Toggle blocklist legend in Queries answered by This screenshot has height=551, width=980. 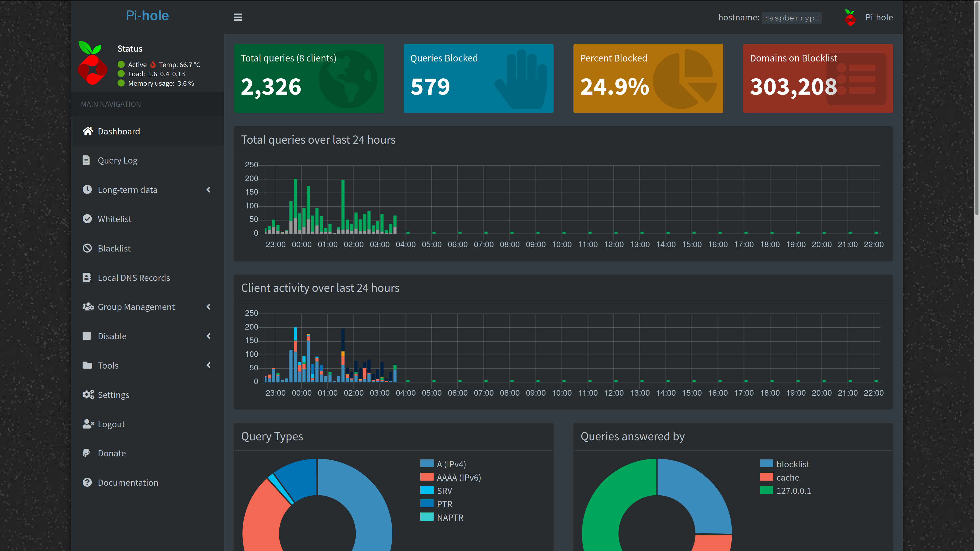point(785,464)
